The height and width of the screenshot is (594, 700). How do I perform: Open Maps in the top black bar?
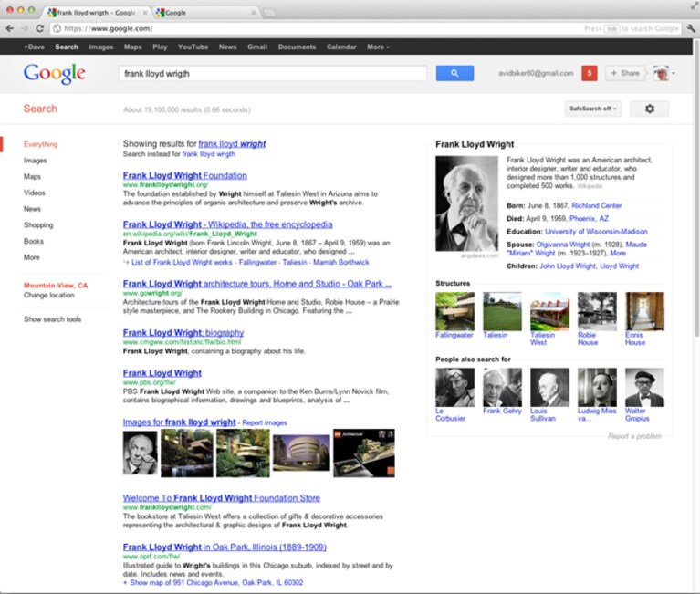[132, 47]
